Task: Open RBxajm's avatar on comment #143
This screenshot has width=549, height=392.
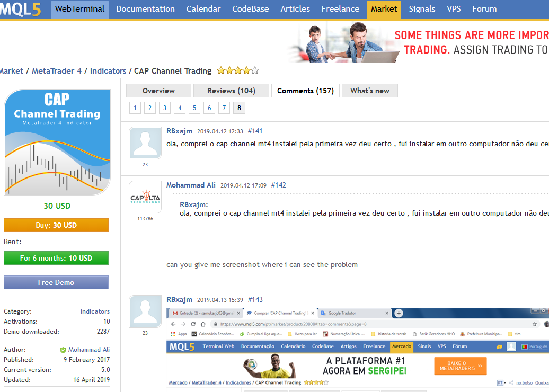Action: (145, 311)
